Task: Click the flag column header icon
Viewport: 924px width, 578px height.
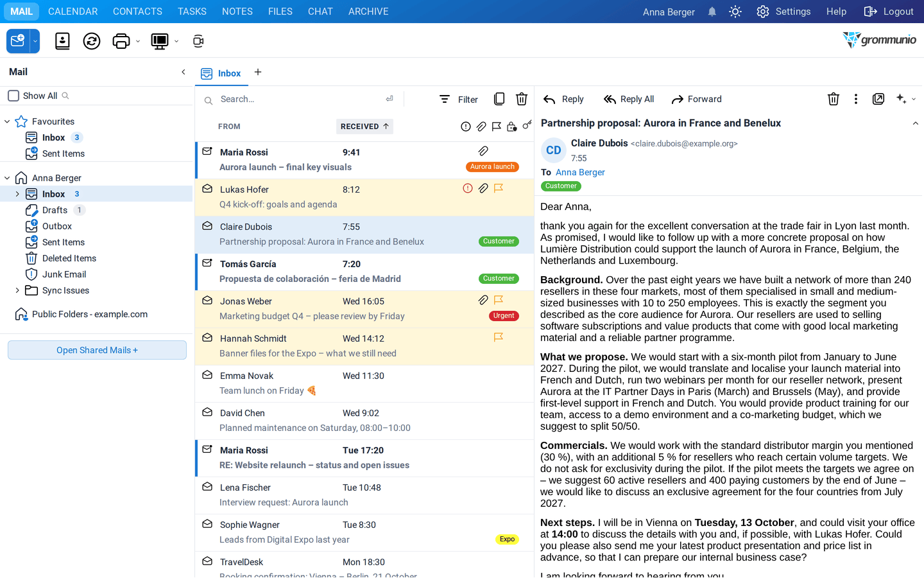Action: point(497,127)
